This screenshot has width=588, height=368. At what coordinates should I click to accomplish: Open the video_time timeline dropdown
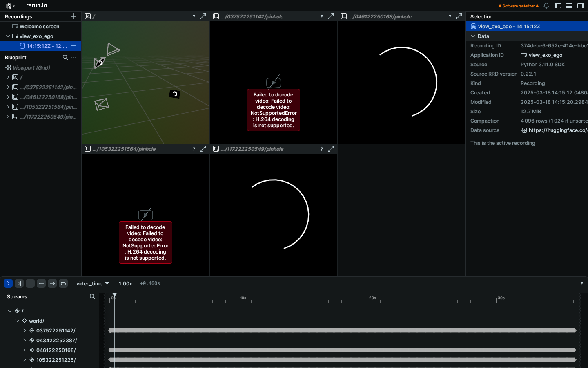(x=93, y=283)
